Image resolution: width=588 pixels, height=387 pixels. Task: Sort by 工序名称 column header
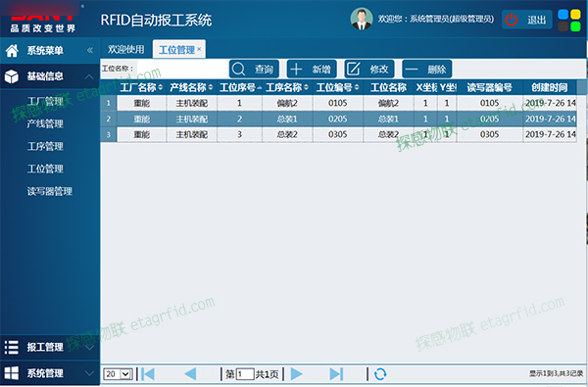tap(287, 87)
